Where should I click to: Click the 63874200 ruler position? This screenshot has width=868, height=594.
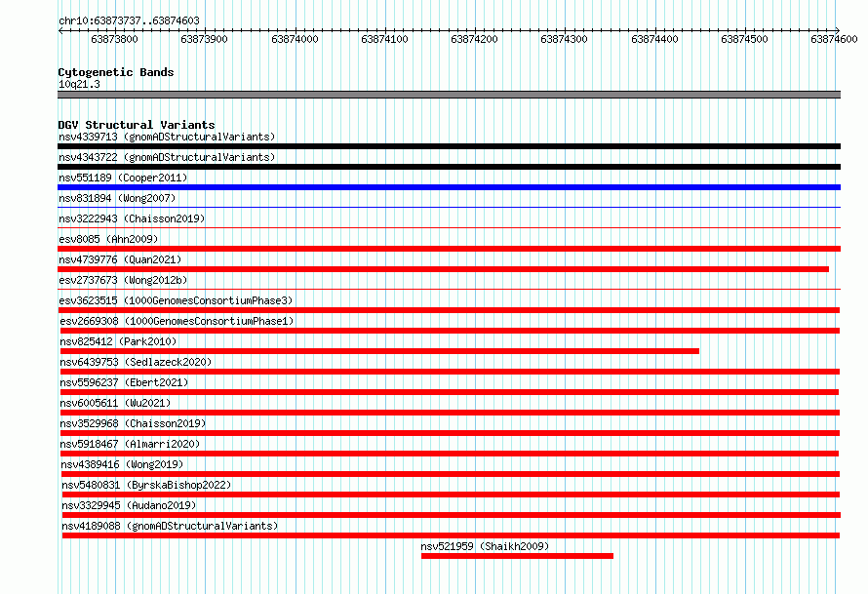[474, 39]
